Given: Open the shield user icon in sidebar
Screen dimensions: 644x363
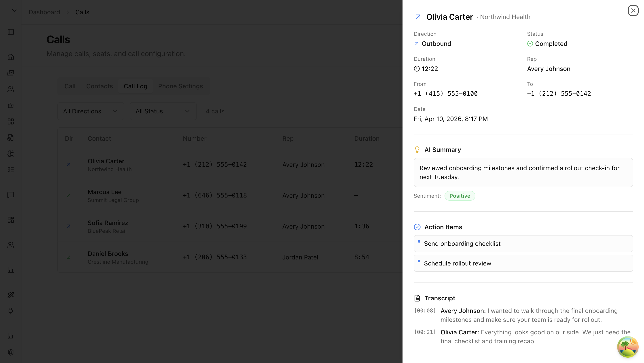Looking at the screenshot, I should [11, 352].
